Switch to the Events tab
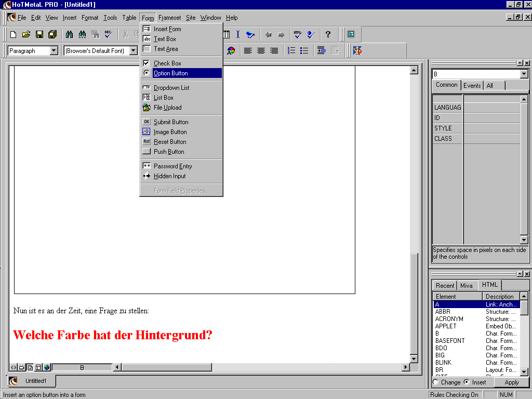The height and width of the screenshot is (399, 532). (x=472, y=86)
